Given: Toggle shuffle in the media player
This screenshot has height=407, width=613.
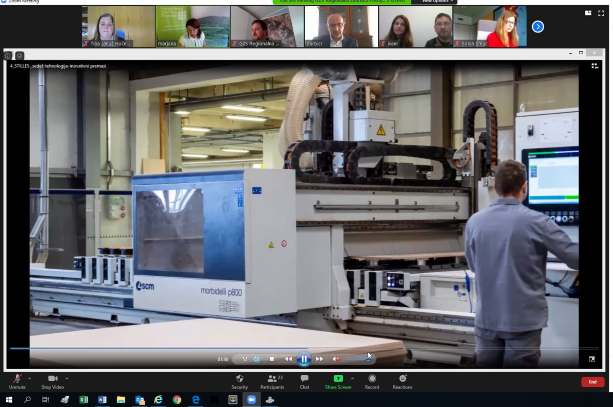Looking at the screenshot, I should click(x=245, y=359).
